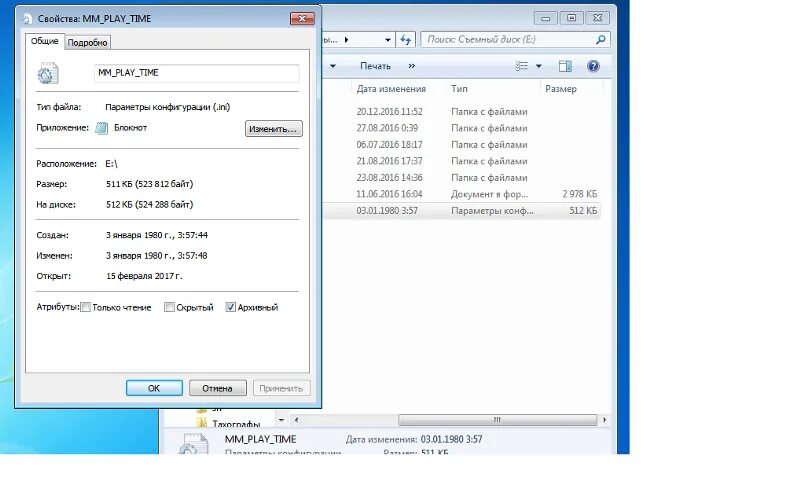Confirm with the OK button
800x490 pixels.
(x=154, y=388)
